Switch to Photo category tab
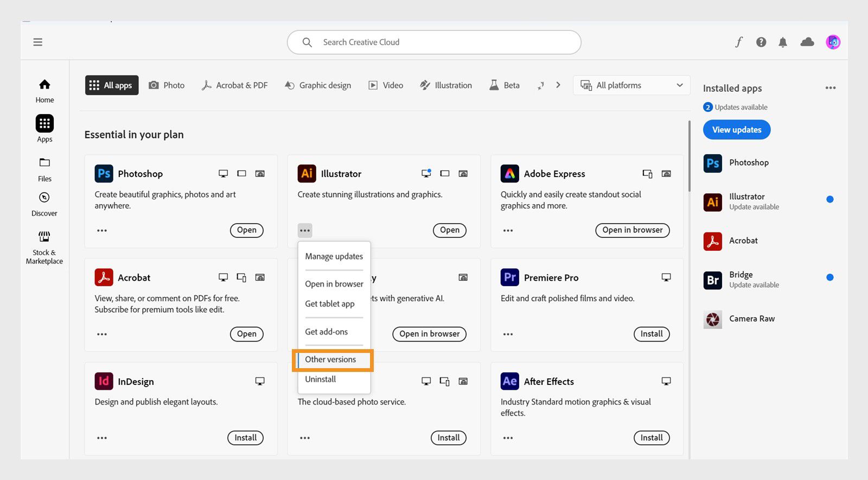868x480 pixels. (x=167, y=85)
